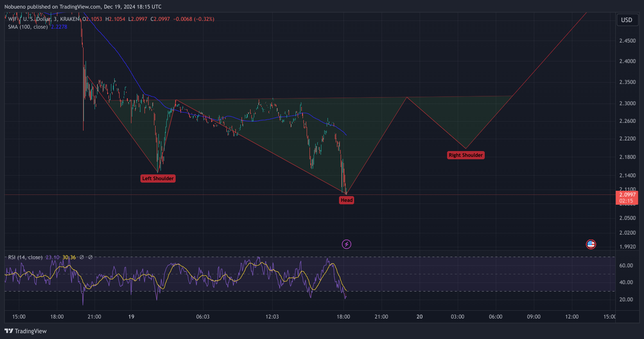The height and width of the screenshot is (339, 644).
Task: Click the first ⊘ symbol in RSI legend
Action: 81,257
